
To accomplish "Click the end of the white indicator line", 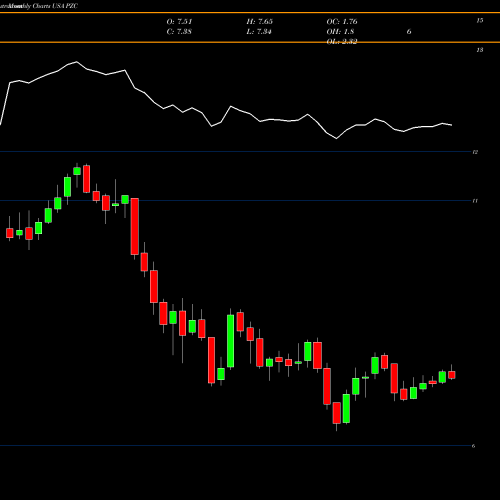I will pos(452,125).
